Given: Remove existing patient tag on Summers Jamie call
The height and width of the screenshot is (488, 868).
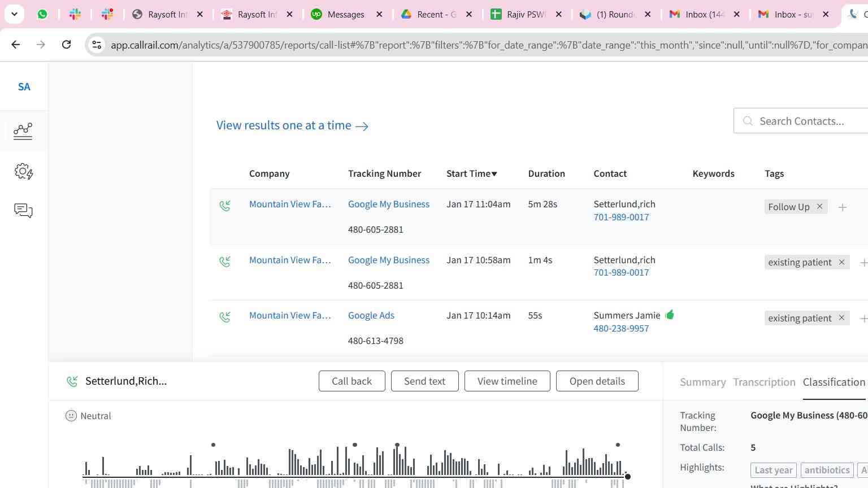Looking at the screenshot, I should pos(841,318).
